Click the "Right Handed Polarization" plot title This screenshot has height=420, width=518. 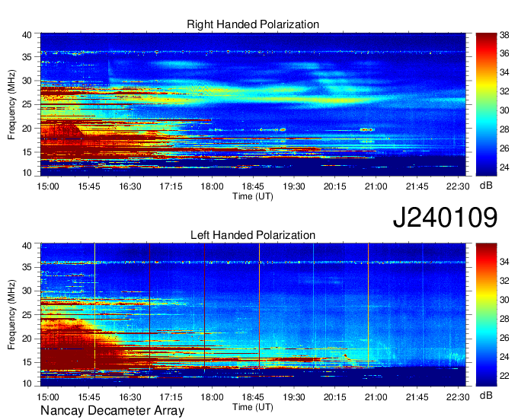253,24
